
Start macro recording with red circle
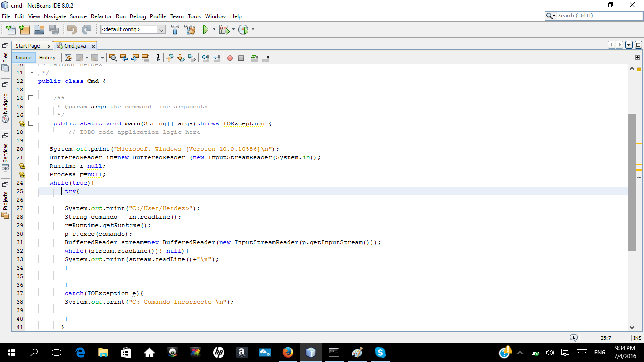[230, 58]
